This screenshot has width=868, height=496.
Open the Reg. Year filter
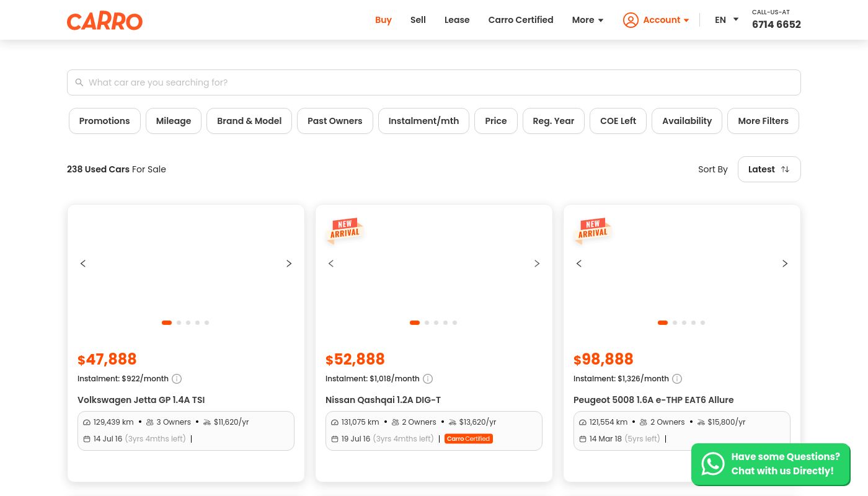(x=554, y=121)
